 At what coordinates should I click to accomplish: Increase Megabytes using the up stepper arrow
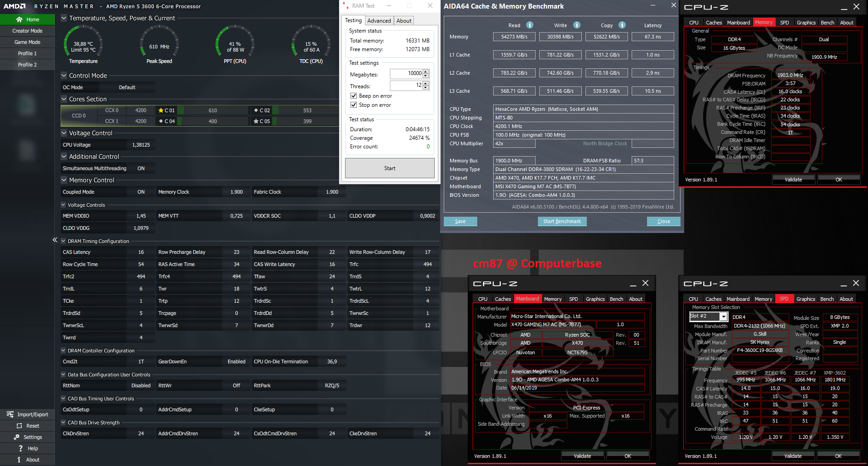click(x=426, y=71)
